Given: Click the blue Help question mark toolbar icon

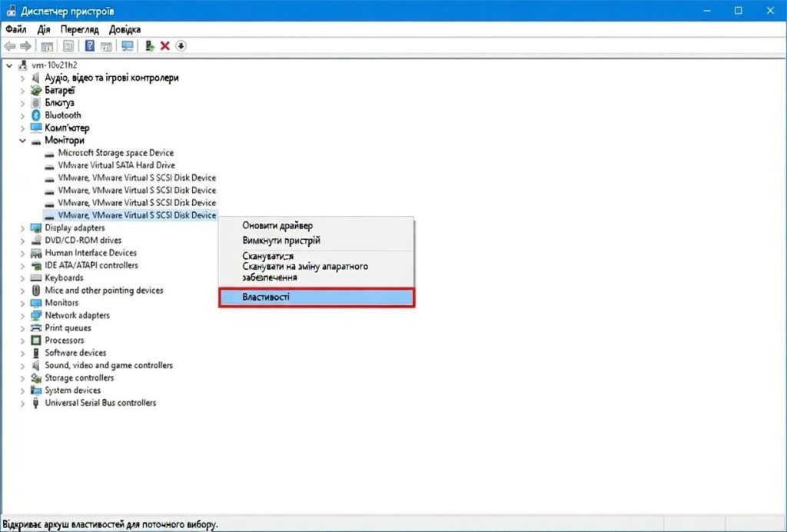Looking at the screenshot, I should 90,46.
